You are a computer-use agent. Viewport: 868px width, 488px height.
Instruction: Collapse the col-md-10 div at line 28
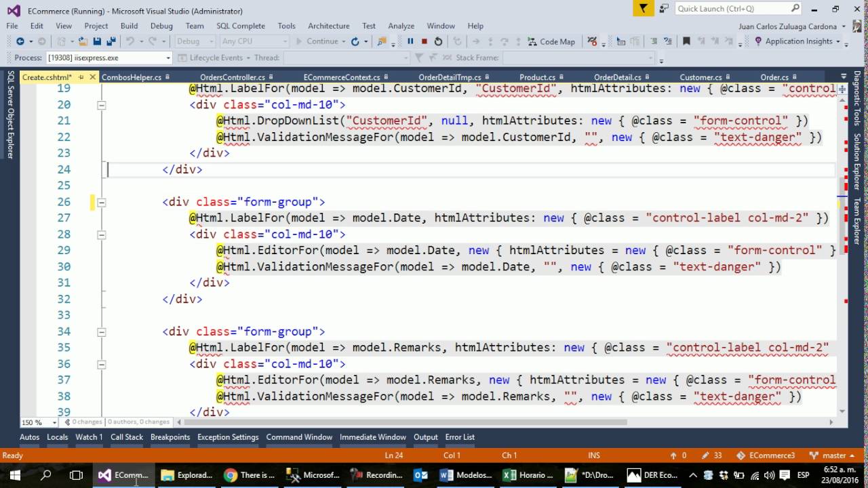point(101,235)
